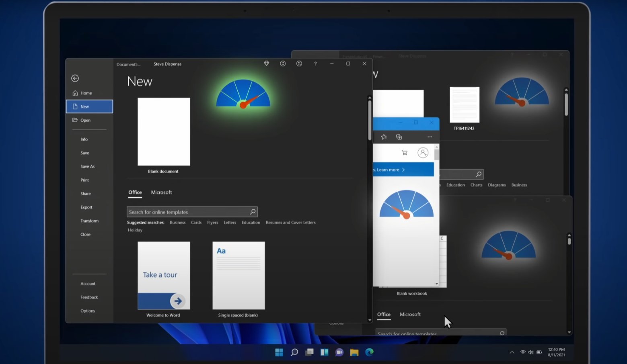Click the magnifier icon in Word template search
Viewport: 627px width, 364px height.
coord(253,212)
